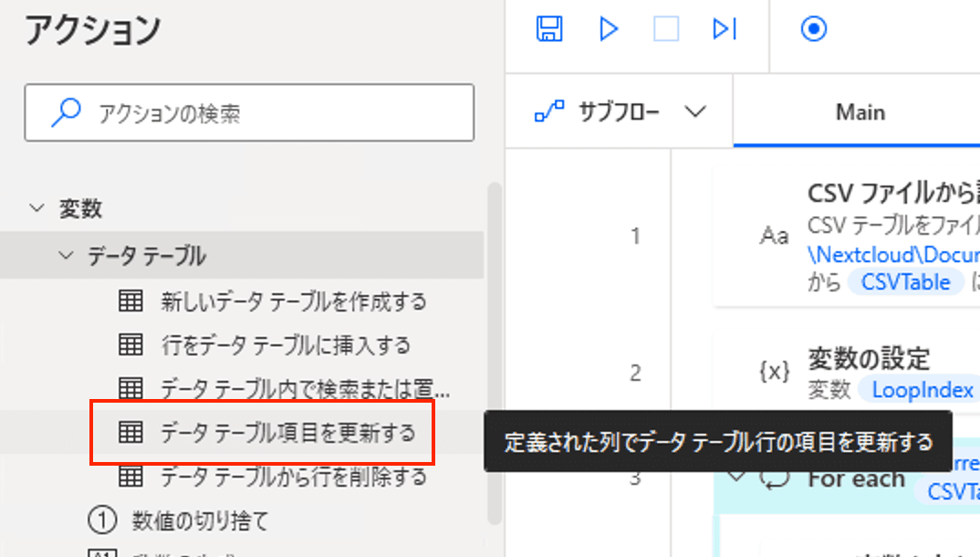Select データ テーブル内で検索または置換 action
The width and height of the screenshot is (980, 557).
[x=305, y=389]
